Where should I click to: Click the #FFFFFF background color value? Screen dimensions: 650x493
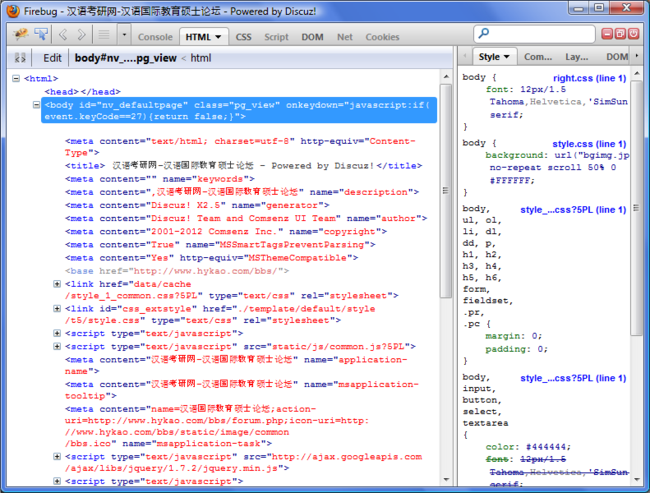(x=512, y=181)
